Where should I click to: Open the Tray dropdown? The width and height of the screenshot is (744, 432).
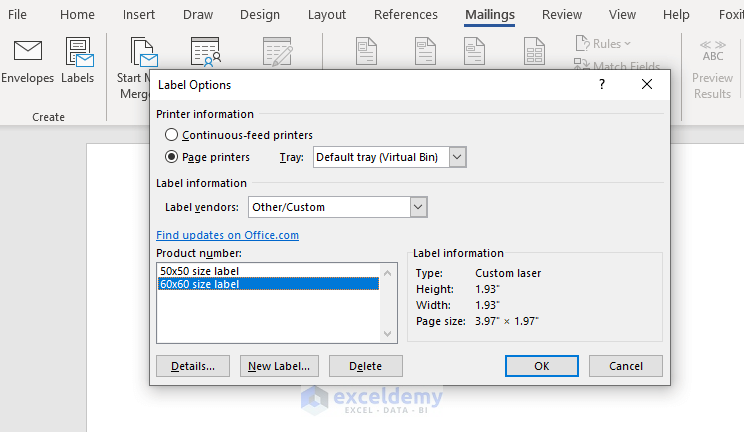tap(457, 157)
